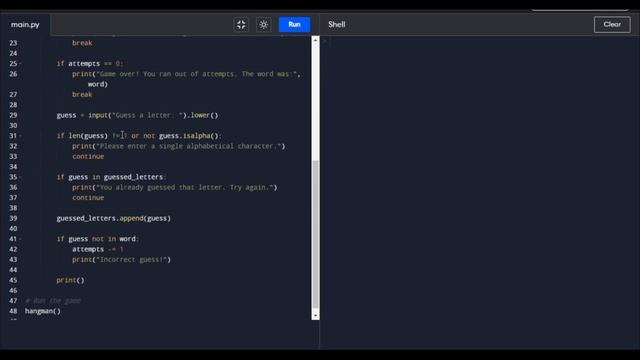The height and width of the screenshot is (360, 640).
Task: Clear the shell output
Action: pos(612,24)
